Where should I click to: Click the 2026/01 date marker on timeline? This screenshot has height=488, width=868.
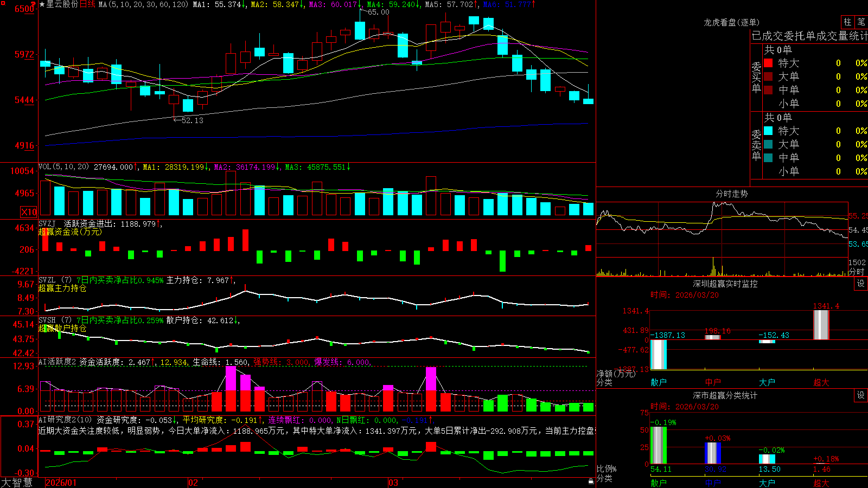61,483
